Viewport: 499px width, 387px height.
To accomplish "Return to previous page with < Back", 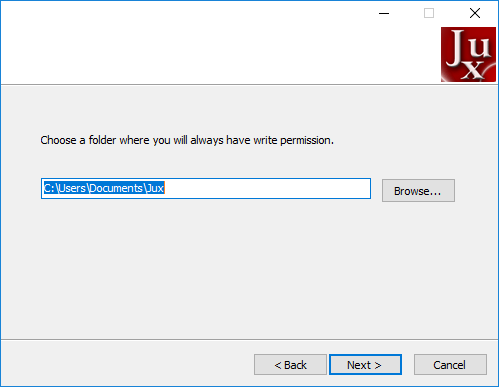I will (290, 365).
